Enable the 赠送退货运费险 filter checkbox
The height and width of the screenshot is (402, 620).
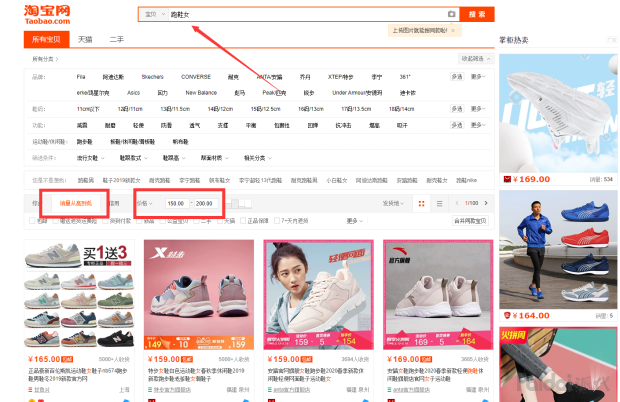coord(55,221)
